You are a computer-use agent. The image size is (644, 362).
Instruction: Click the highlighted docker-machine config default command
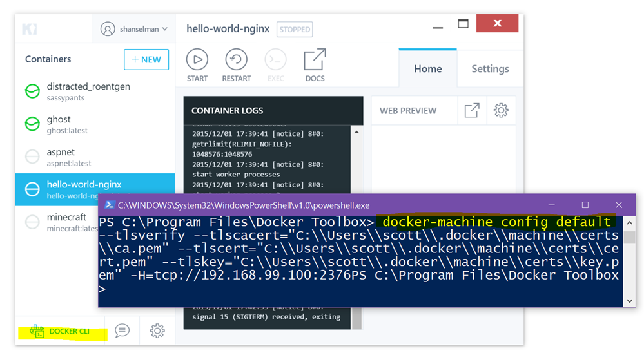click(x=496, y=222)
